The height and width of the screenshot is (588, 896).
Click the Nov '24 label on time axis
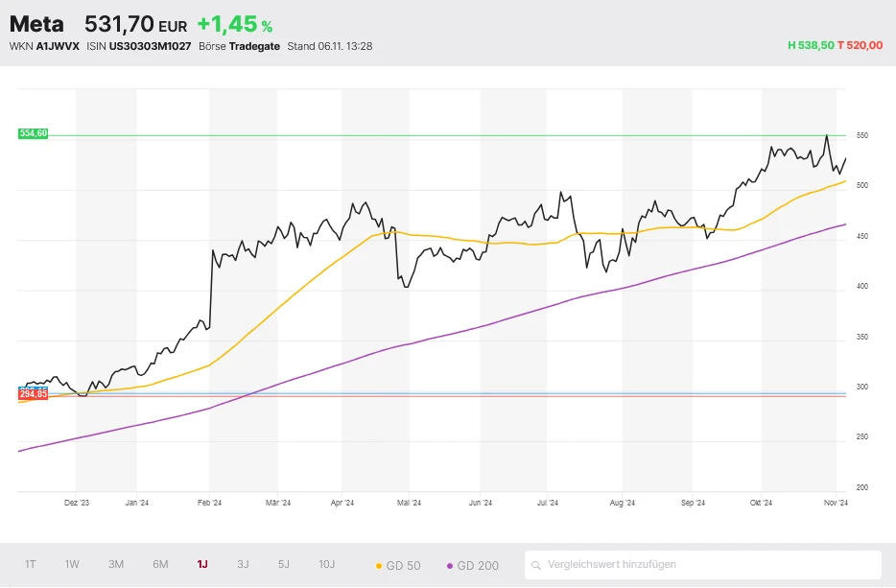[837, 502]
